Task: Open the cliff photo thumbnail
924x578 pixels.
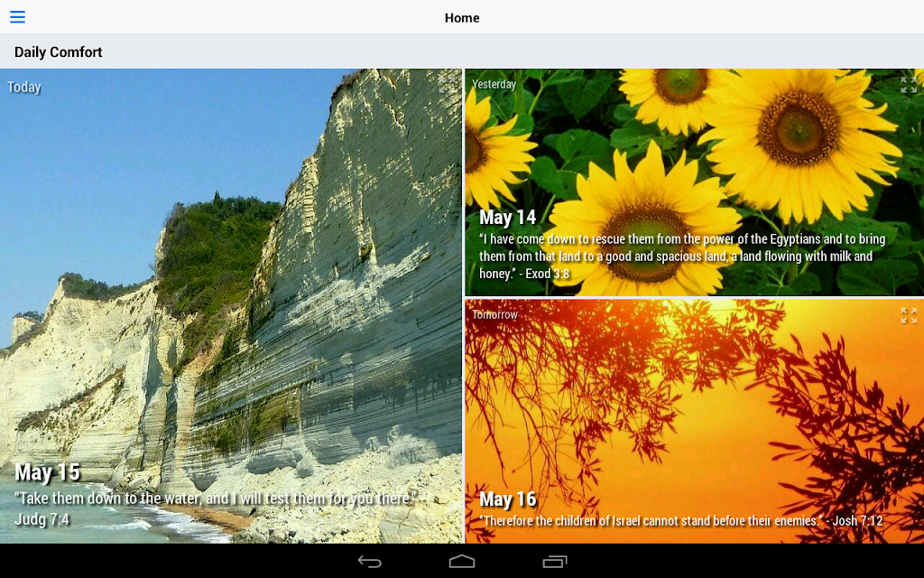Action: pyautogui.click(x=231, y=305)
